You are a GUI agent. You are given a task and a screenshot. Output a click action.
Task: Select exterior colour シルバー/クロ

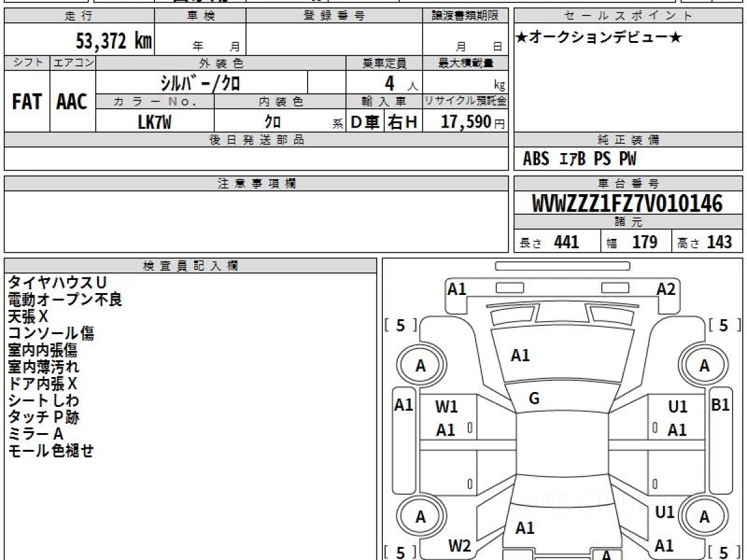pos(200,83)
